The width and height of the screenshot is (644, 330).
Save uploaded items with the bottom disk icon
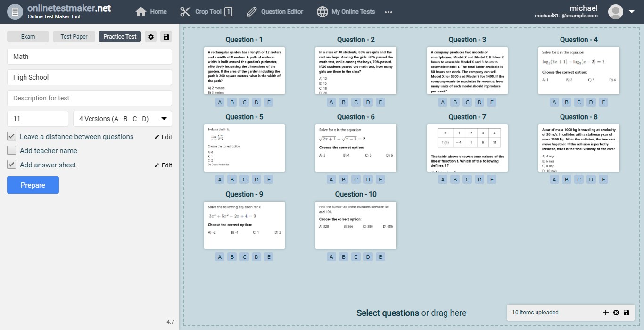pyautogui.click(x=627, y=313)
